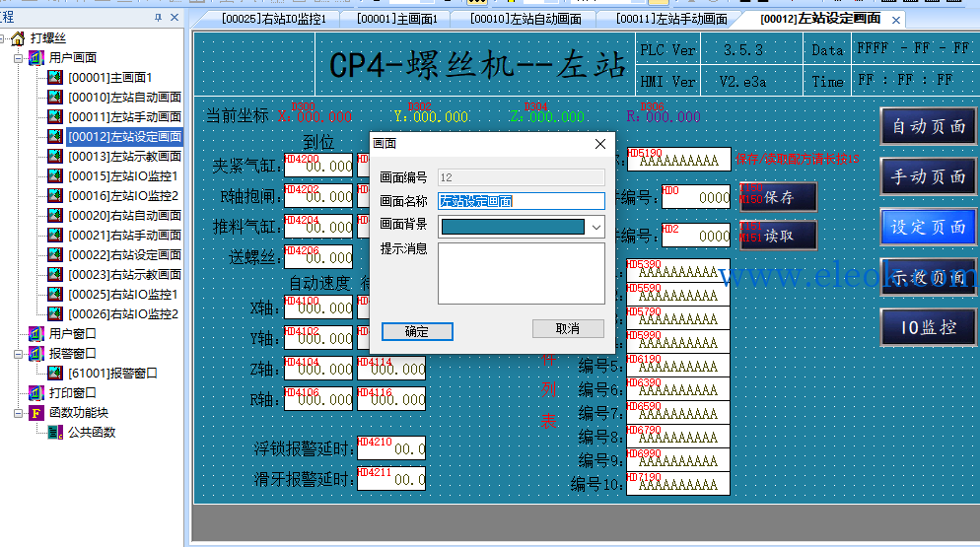Close the 画面 dialog with X

click(x=600, y=144)
